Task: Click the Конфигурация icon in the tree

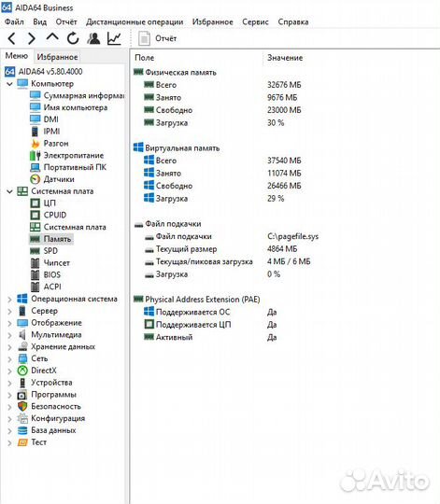Action: (22, 418)
